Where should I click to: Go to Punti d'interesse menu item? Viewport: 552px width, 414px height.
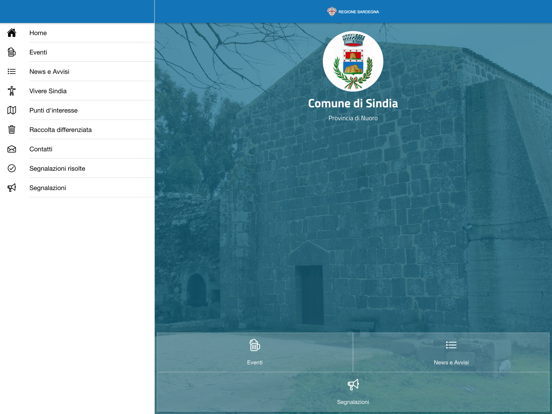77,110
